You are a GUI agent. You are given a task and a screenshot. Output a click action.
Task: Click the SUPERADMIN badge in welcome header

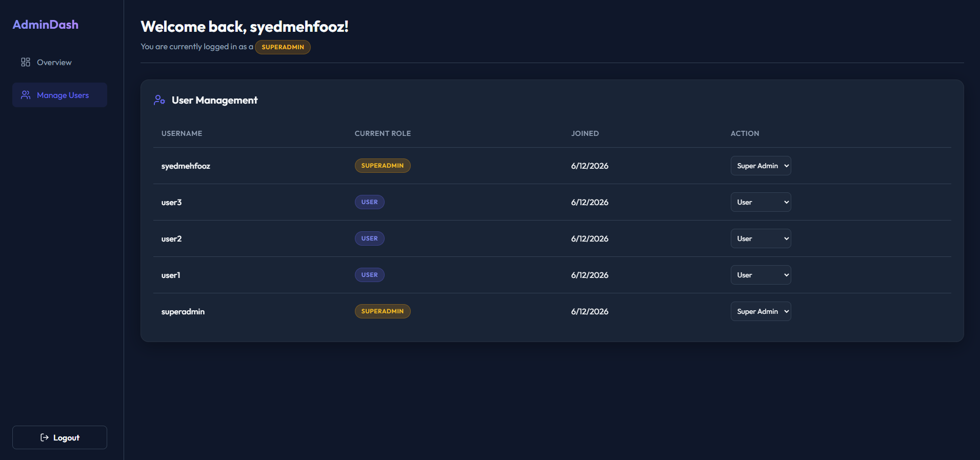click(x=283, y=47)
